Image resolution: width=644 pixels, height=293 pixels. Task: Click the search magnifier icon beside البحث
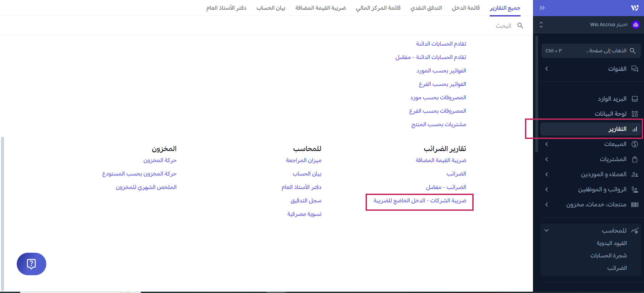pyautogui.click(x=520, y=26)
